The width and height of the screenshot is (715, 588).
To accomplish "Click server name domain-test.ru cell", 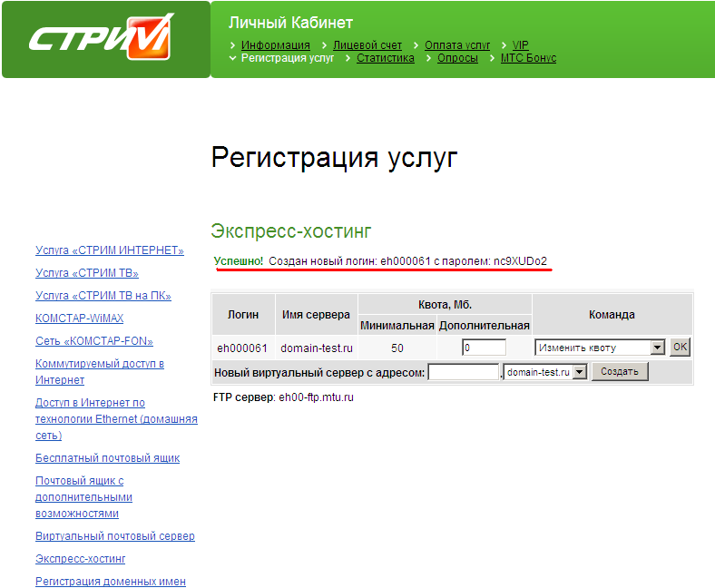I will point(317,348).
